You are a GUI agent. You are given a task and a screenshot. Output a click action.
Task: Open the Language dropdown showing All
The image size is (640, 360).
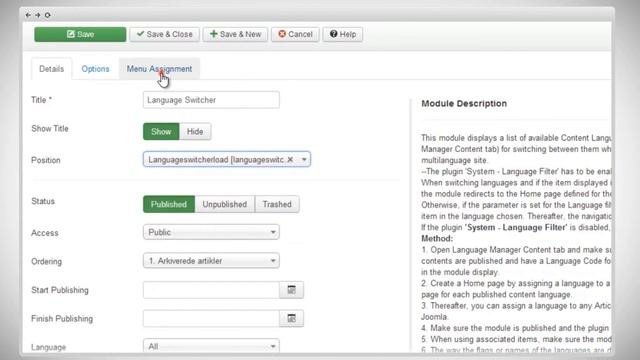[x=211, y=346]
